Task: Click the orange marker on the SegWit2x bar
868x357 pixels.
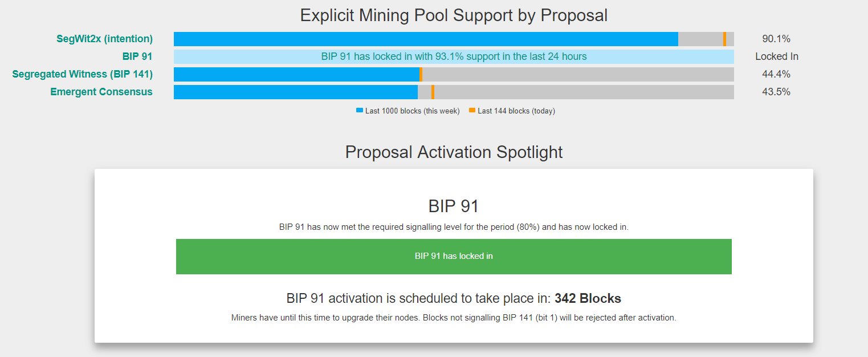Action: click(x=724, y=39)
